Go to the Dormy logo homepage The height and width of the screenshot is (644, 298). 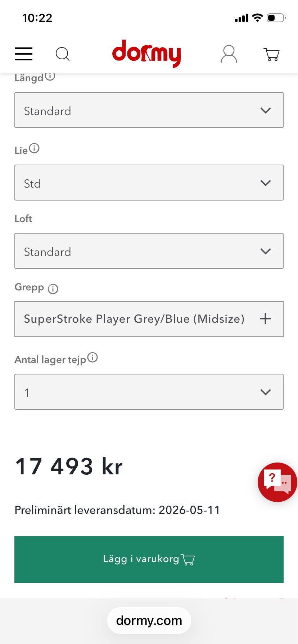tap(146, 54)
